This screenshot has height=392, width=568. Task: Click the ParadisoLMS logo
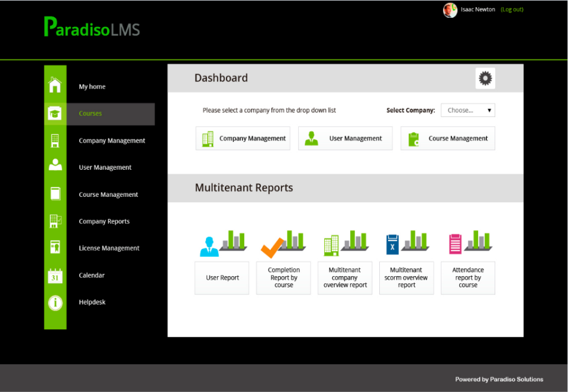[x=92, y=27]
